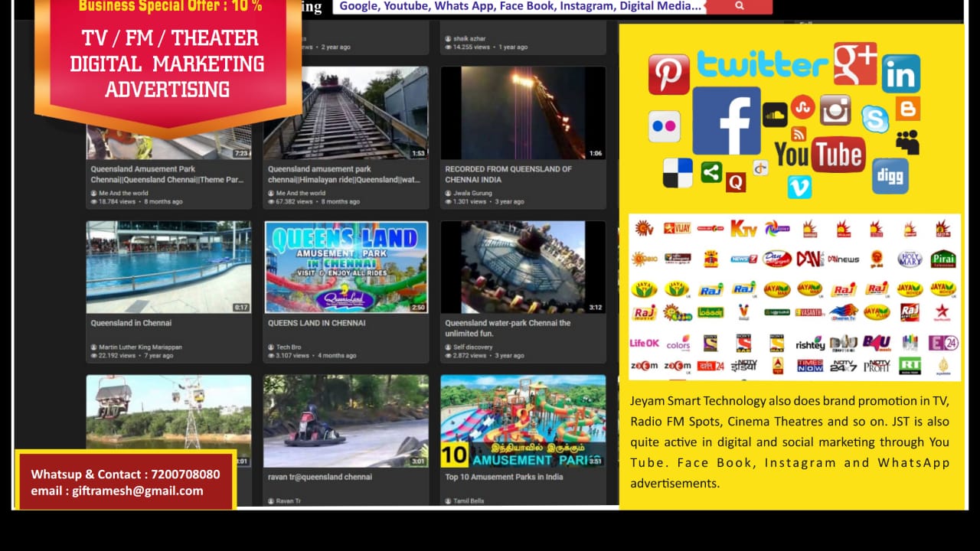
Task: Click the blue Digg icon
Action: coord(890,176)
